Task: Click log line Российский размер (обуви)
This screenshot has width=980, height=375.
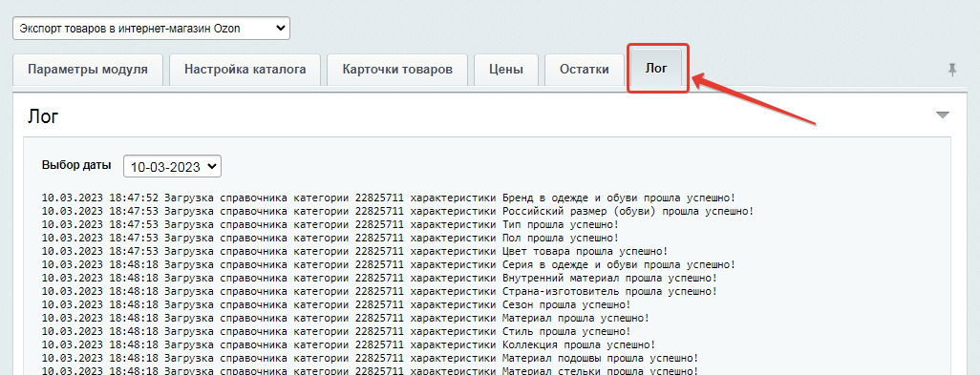Action: 397,211
